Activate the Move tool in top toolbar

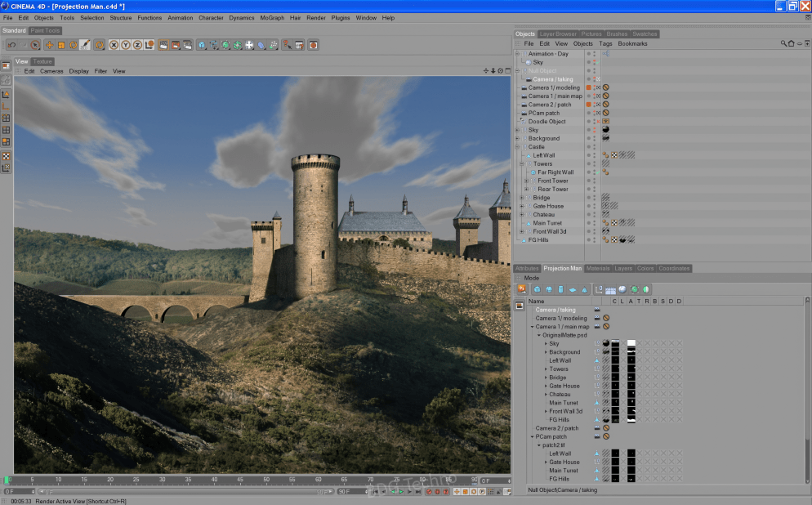[x=49, y=45]
